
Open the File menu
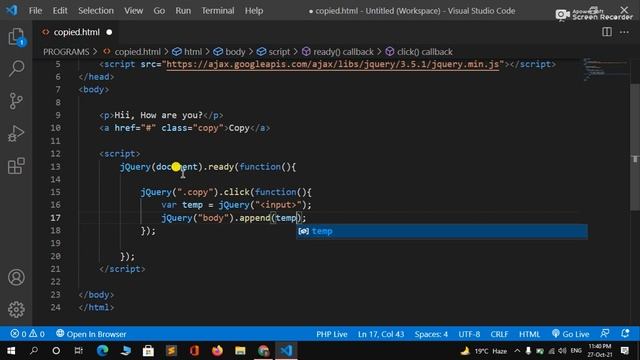36,11
